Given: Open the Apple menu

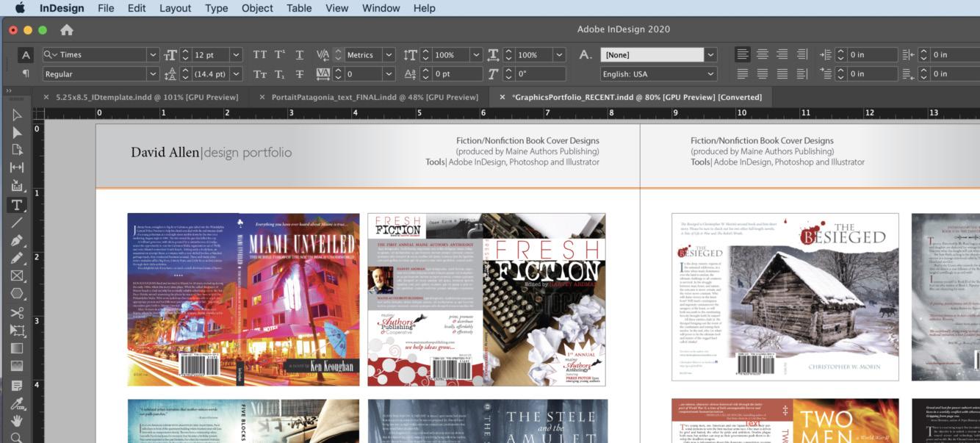Looking at the screenshot, I should [x=20, y=8].
